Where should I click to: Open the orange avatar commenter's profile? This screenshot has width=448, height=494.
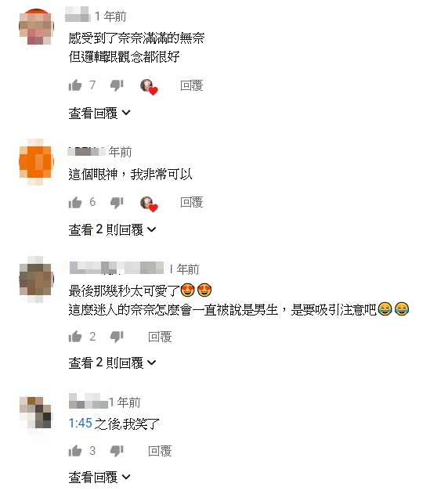(36, 161)
